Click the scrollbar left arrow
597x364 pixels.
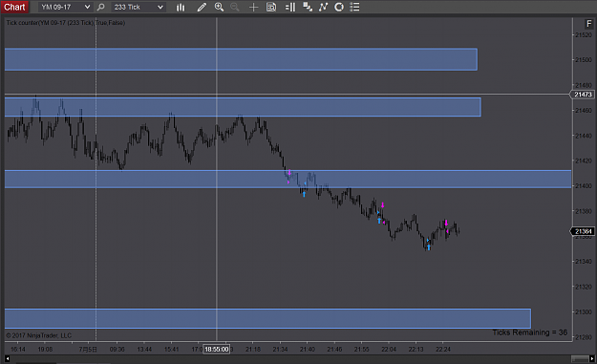pos(7,358)
